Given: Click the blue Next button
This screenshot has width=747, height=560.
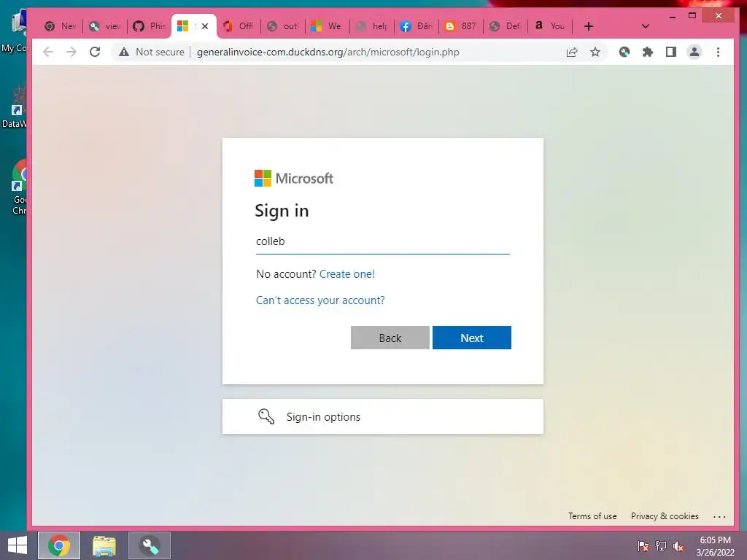Looking at the screenshot, I should pos(472,338).
